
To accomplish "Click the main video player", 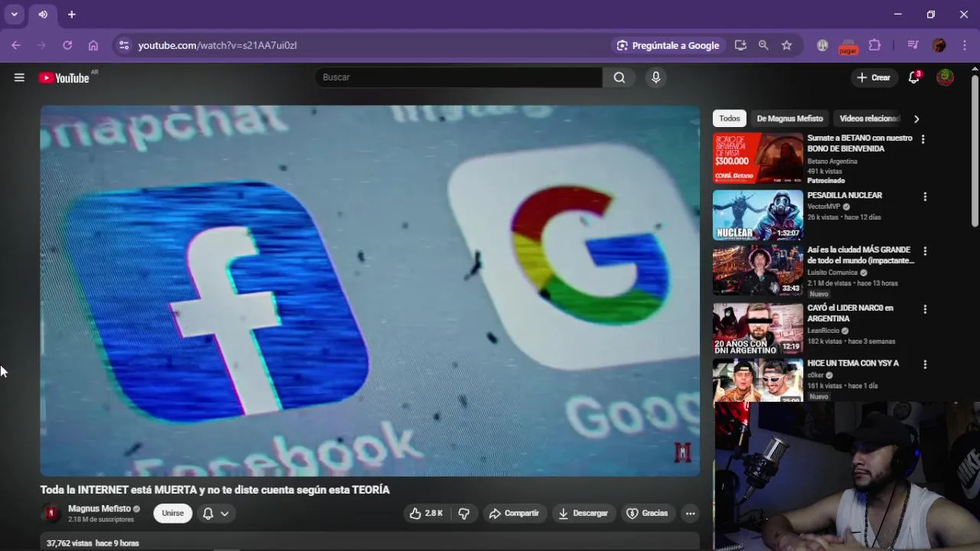I will click(x=370, y=291).
